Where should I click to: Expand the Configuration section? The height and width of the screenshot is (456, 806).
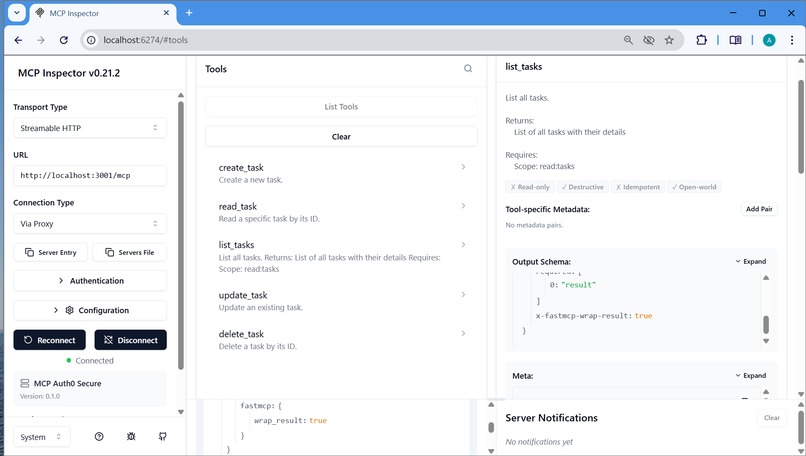[x=90, y=311]
